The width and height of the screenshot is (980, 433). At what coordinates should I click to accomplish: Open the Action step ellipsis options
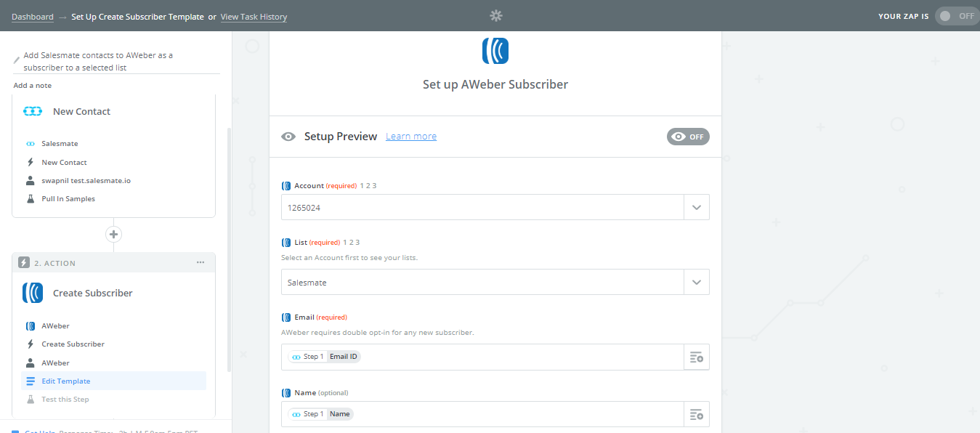click(x=201, y=262)
